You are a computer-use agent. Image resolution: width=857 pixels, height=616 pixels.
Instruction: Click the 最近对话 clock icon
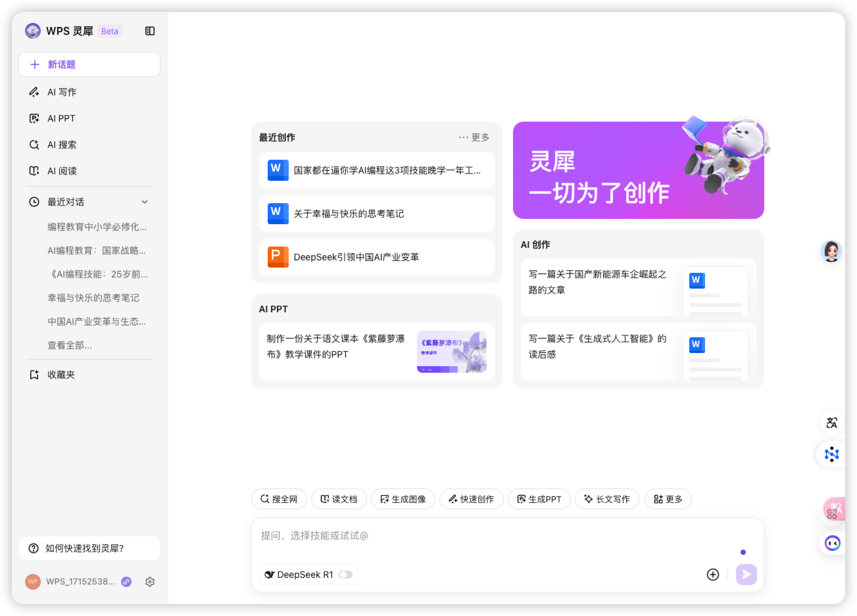coord(34,202)
